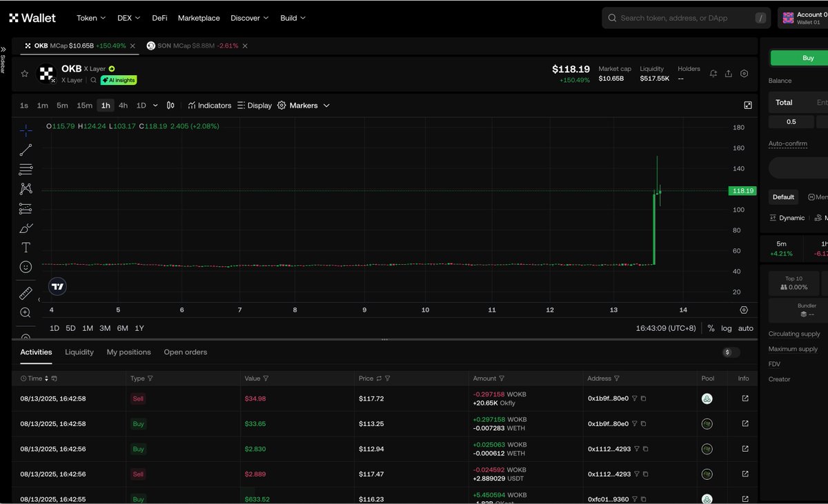This screenshot has width=828, height=504.
Task: Switch to the SON token tab
Action: click(x=192, y=46)
